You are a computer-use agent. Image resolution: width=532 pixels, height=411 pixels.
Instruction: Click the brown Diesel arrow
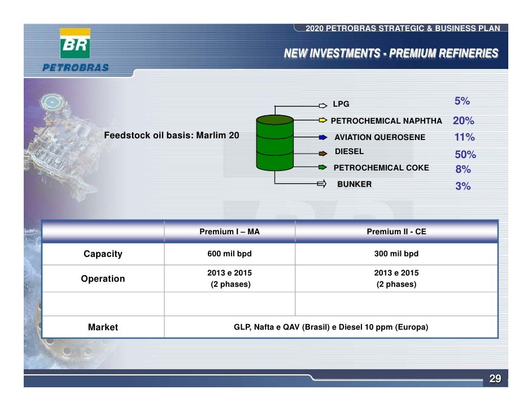(322, 154)
